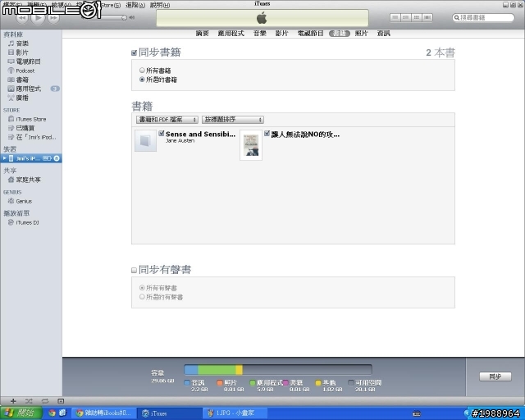
Task: Switch to grid view
Action: point(417,17)
